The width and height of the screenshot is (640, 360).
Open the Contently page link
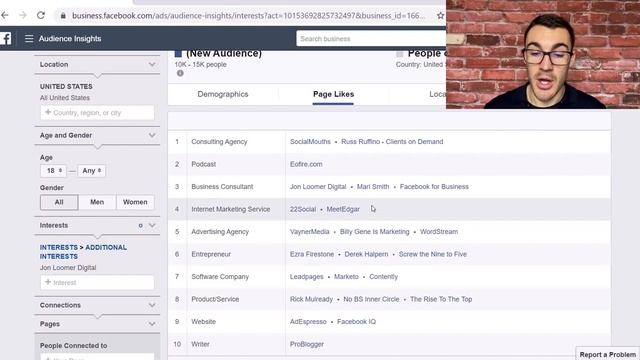pos(383,276)
